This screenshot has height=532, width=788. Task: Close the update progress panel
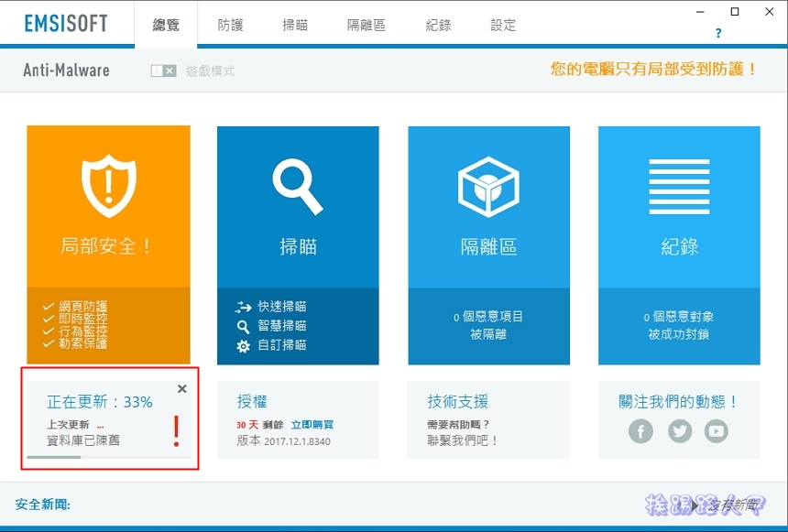click(182, 388)
